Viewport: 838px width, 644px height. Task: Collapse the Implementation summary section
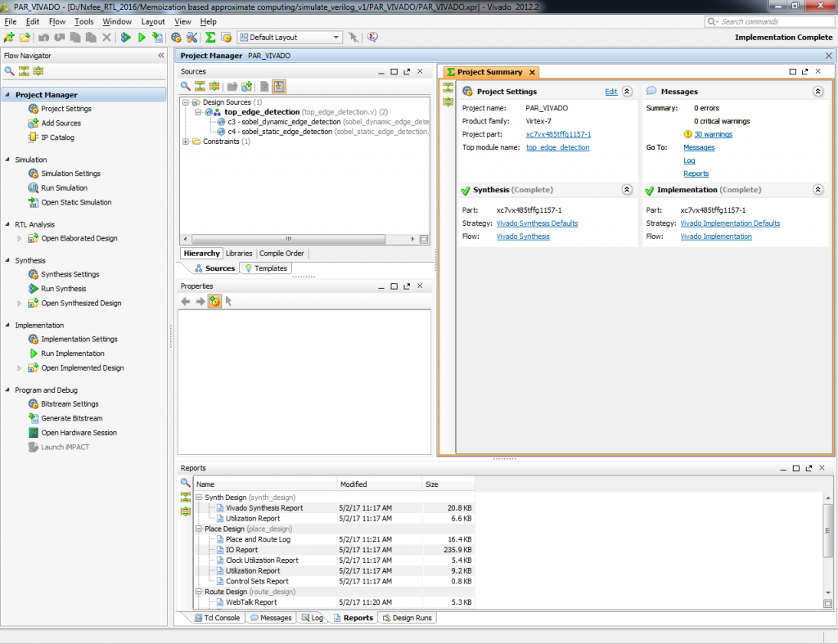pyautogui.click(x=818, y=190)
